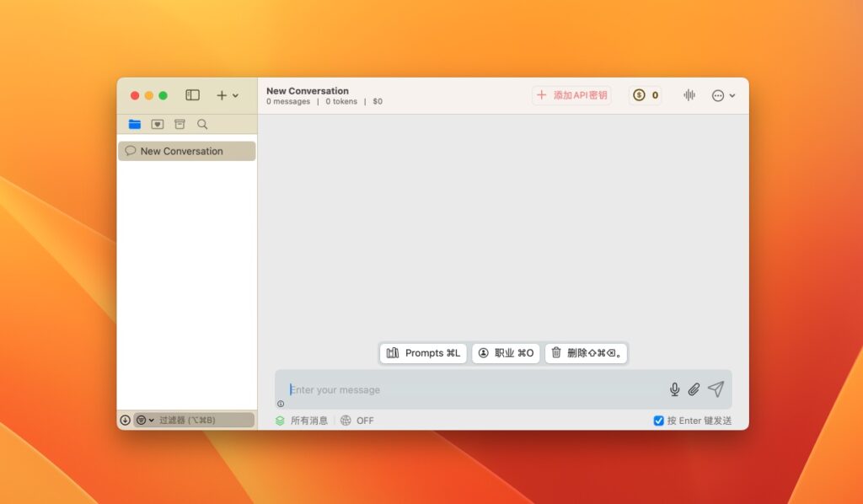The height and width of the screenshot is (504, 863).
Task: Expand the dropdown next to the plus button
Action: coord(234,95)
